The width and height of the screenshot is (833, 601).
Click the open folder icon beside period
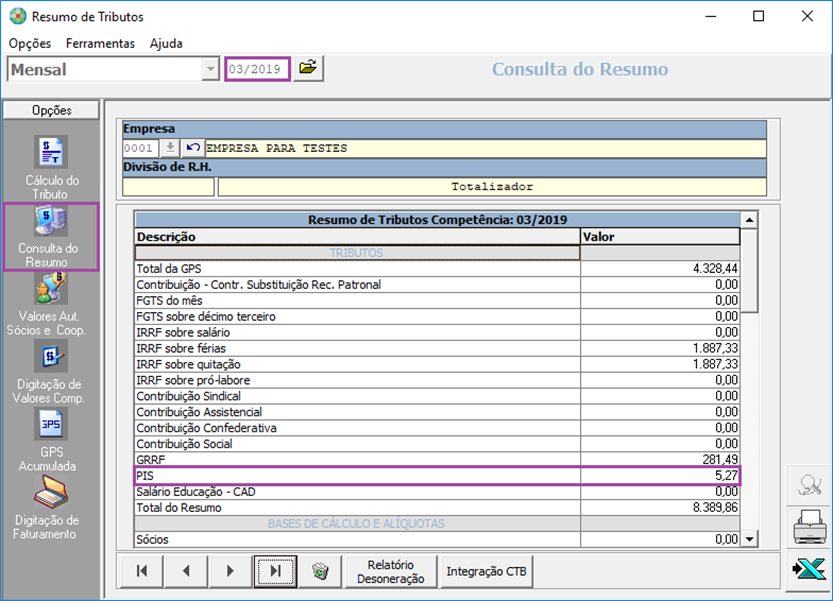click(x=308, y=68)
